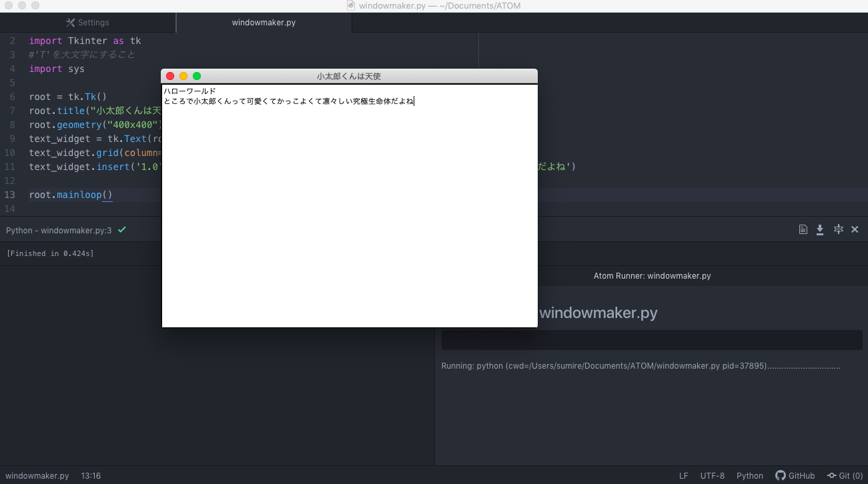Viewport: 868px width, 484px height.
Task: Click the copy output document icon
Action: [x=803, y=229]
